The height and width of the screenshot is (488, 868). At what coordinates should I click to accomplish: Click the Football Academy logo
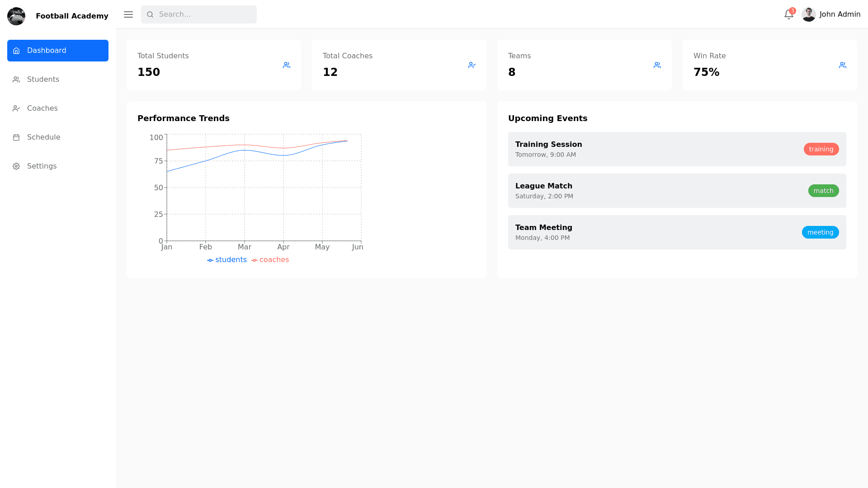[16, 16]
